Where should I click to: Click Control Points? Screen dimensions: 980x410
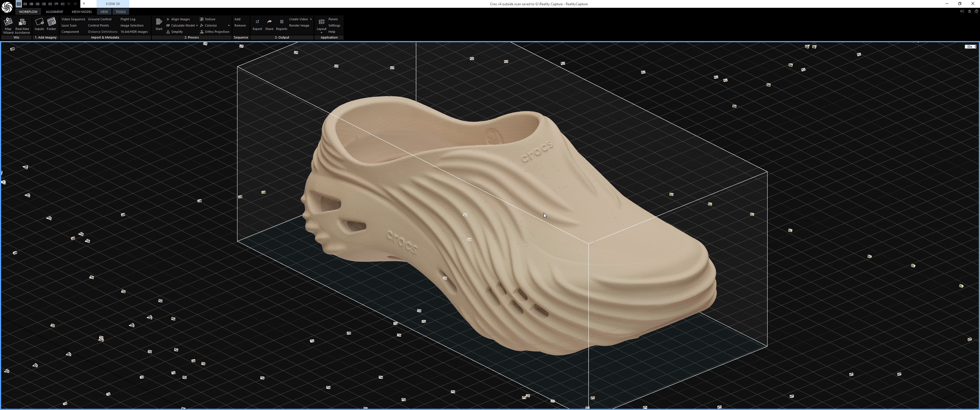click(98, 25)
